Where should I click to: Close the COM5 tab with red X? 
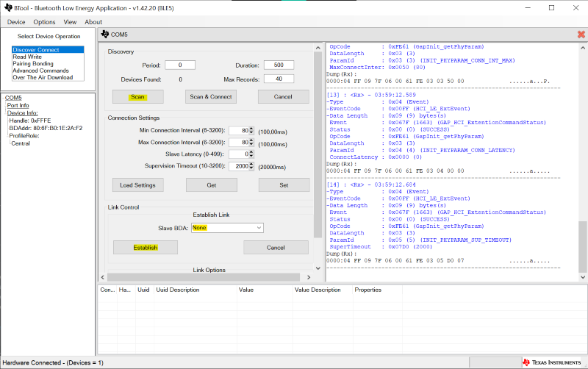[x=581, y=35]
